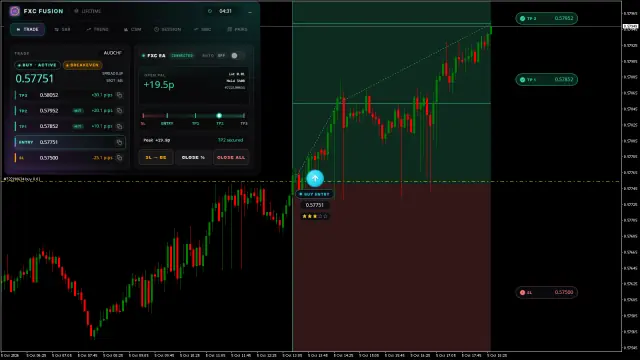Open the Session tab
Screen dimensions: 640x360
[167, 29]
